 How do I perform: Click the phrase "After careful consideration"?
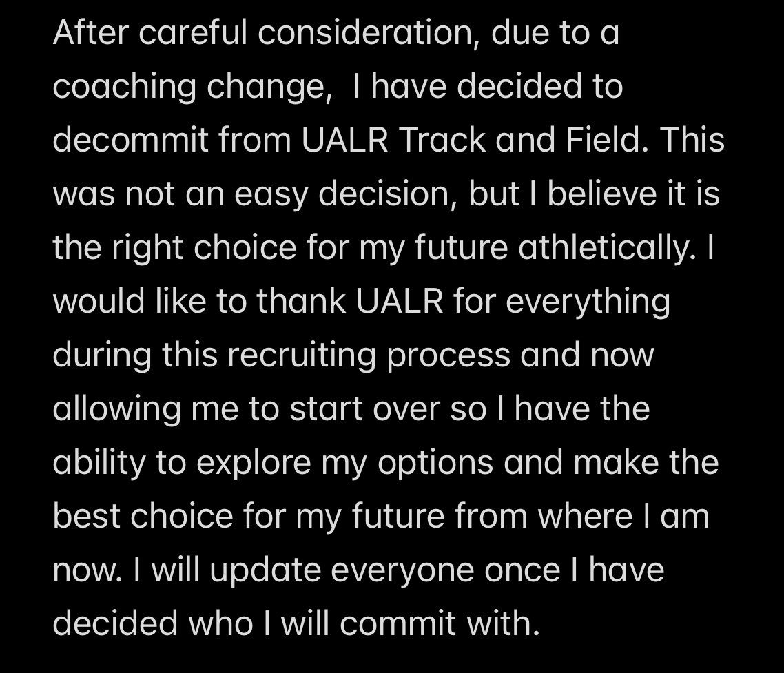(262, 32)
